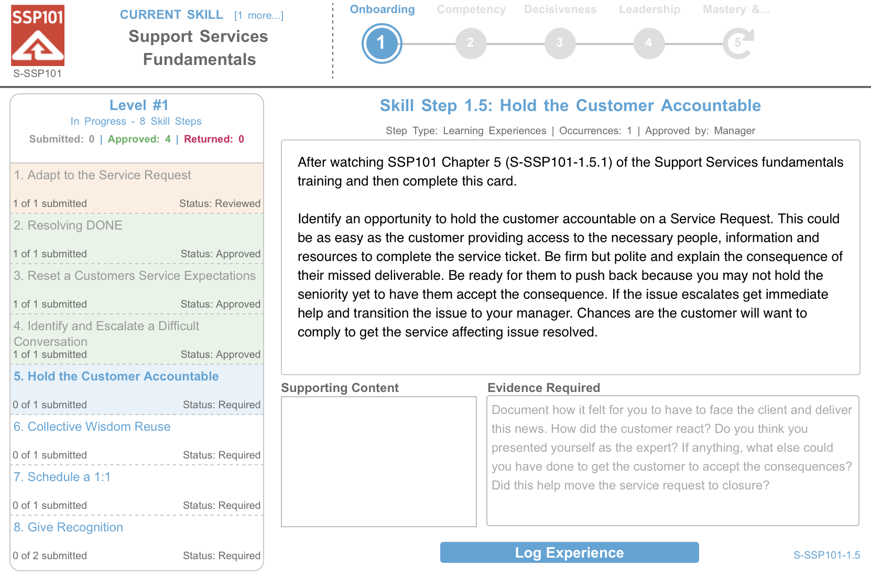Open the Mastery &... level tab
Screen dimensions: 871x588
coord(736,9)
